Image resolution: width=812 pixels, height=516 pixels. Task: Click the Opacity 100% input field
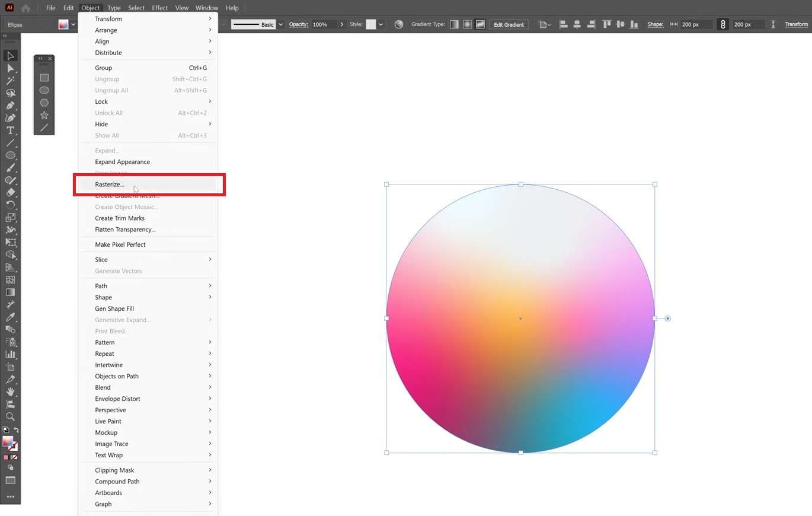tap(324, 24)
